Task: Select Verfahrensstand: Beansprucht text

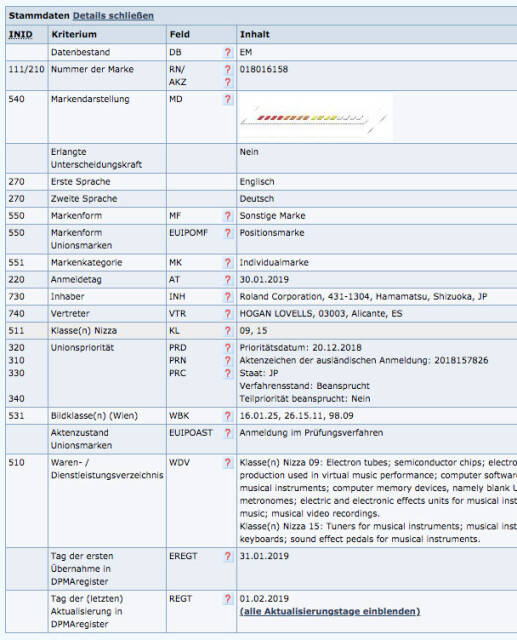Action: click(x=304, y=386)
